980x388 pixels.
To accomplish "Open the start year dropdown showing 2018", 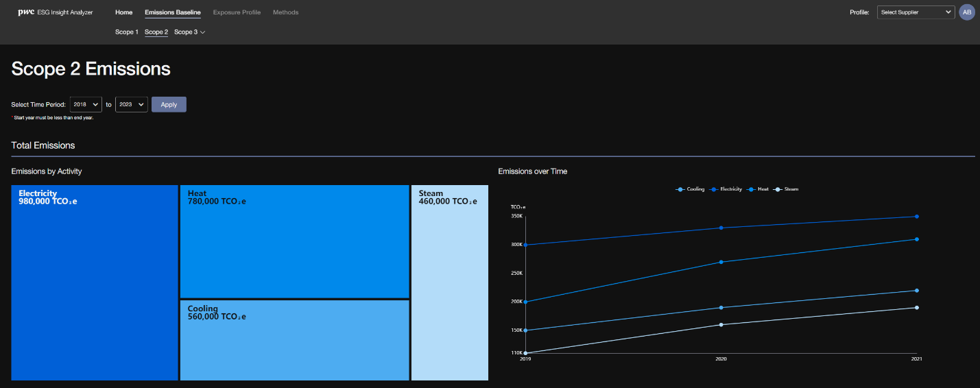I will (86, 104).
